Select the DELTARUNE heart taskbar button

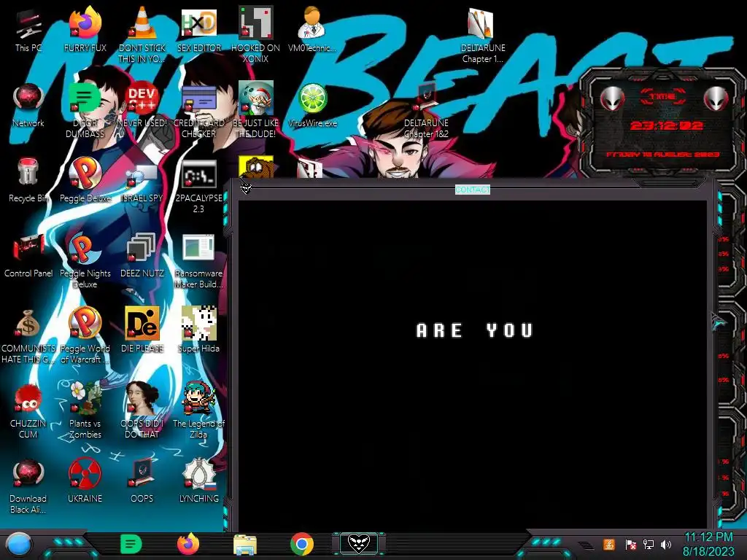pyautogui.click(x=359, y=544)
